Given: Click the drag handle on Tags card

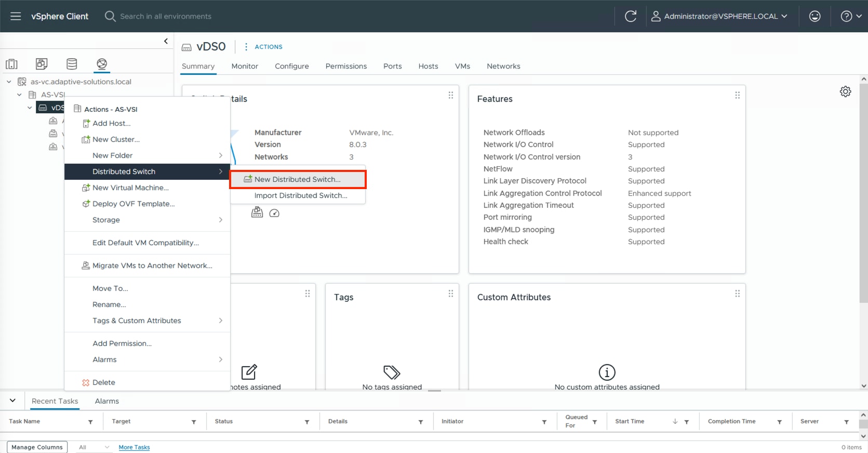Looking at the screenshot, I should (x=451, y=294).
